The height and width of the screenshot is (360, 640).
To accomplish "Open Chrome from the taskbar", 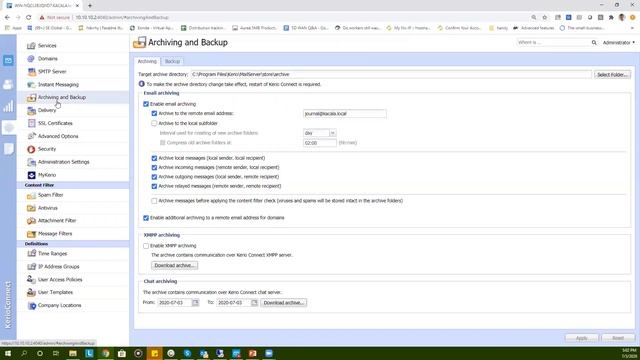I will coord(106,353).
